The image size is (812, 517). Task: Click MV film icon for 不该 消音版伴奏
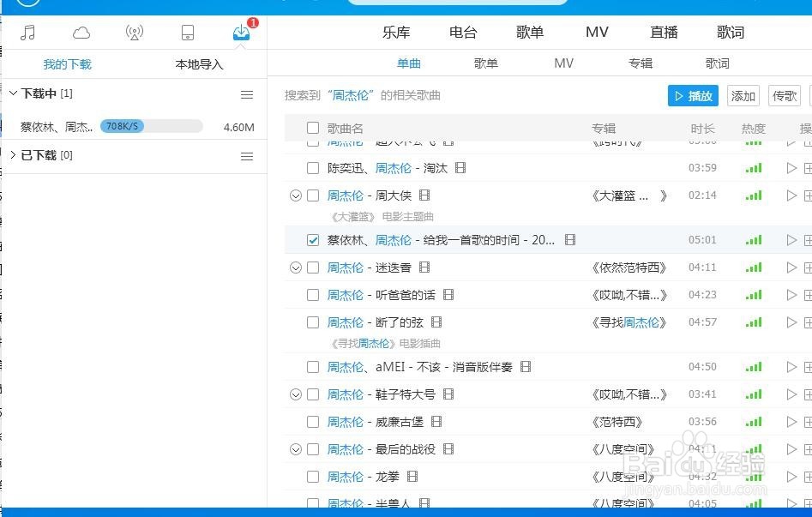tap(526, 367)
